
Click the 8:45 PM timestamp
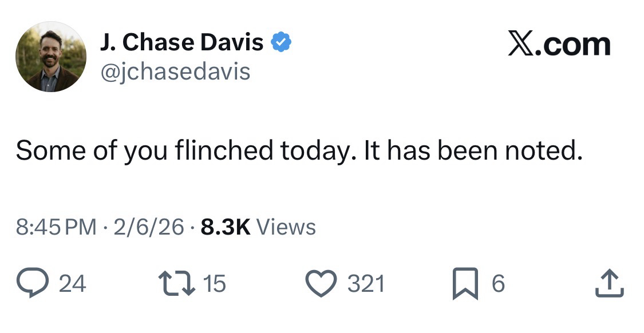(x=56, y=227)
